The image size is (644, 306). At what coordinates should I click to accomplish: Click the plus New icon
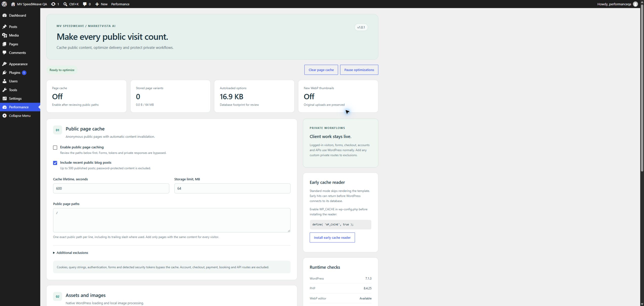tap(97, 4)
